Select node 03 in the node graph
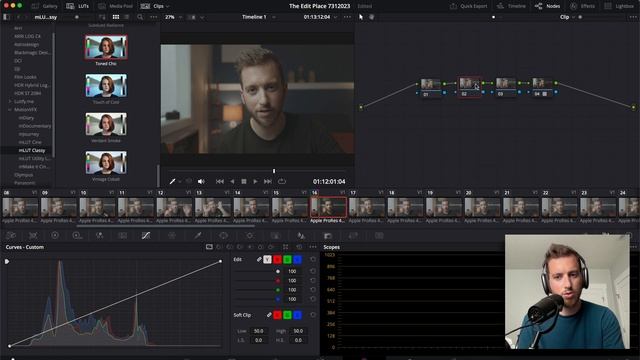The height and width of the screenshot is (360, 640). tap(506, 87)
